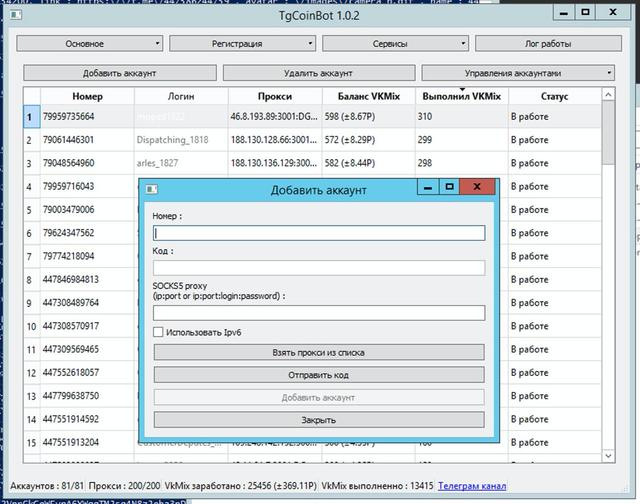The height and width of the screenshot is (504, 640).
Task: Select number 447308570917 row
Action: 87,326
